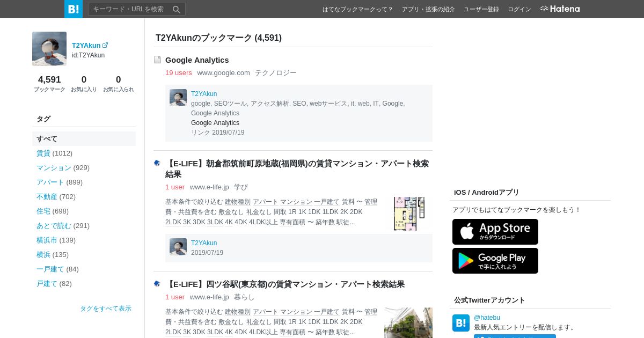
Task: Filter by the 戸建て (82) tag
Action: click(47, 283)
